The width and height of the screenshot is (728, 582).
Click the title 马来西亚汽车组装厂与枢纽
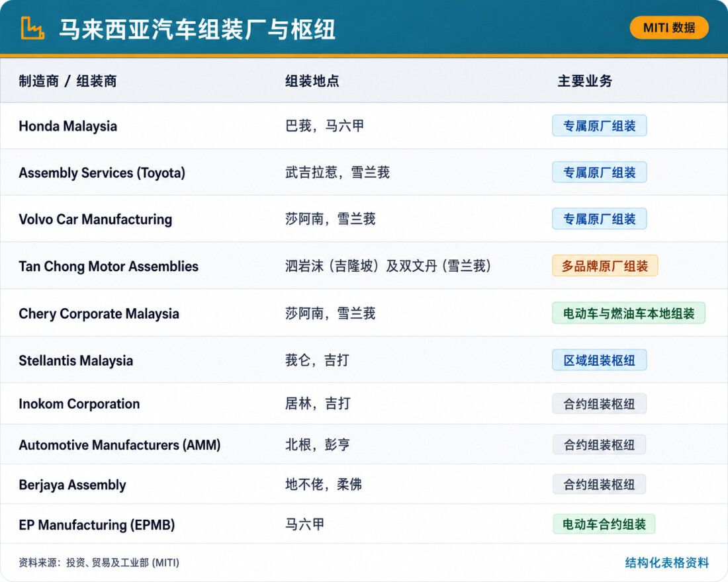tap(197, 29)
